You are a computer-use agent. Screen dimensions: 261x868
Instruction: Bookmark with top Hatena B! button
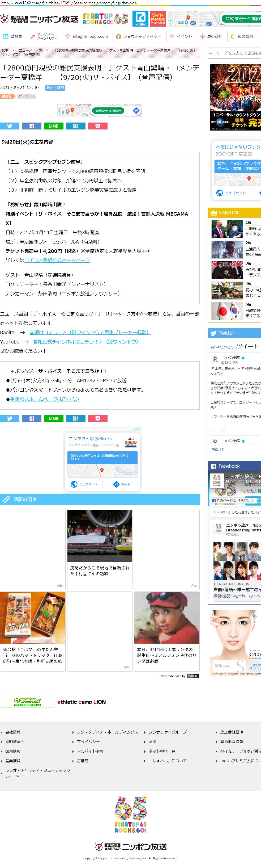point(76,126)
